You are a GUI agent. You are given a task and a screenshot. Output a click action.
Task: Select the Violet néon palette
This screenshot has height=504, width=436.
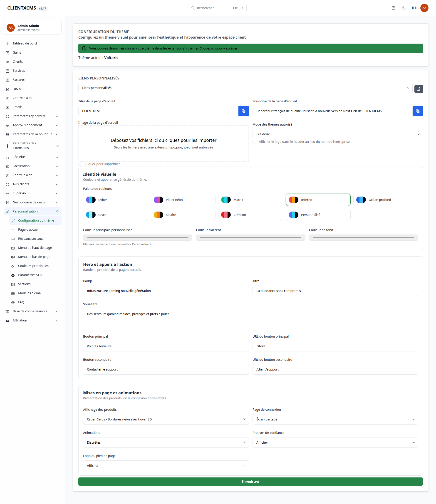183,200
